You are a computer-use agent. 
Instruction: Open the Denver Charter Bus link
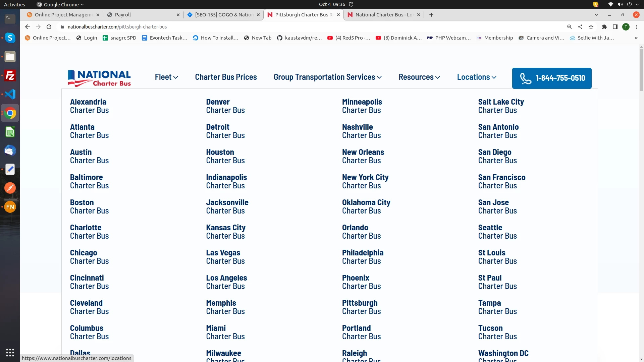coord(225,106)
